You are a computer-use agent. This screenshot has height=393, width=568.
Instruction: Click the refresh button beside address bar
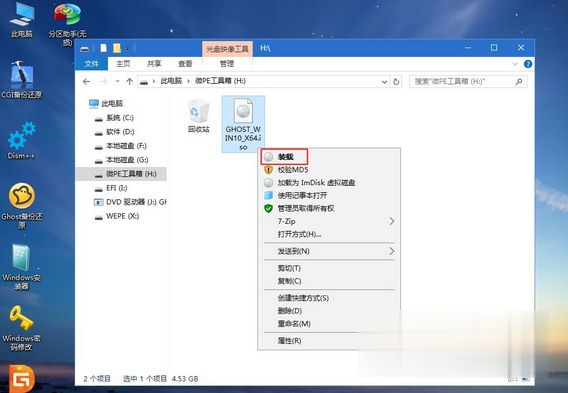click(x=396, y=81)
